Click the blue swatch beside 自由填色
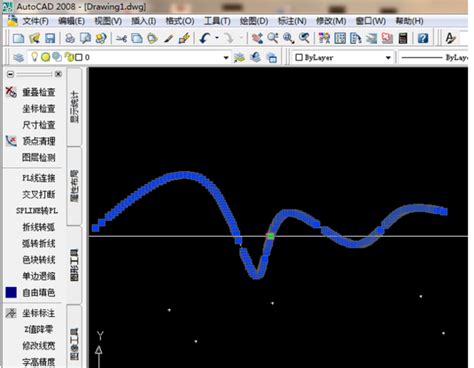474x368 pixels. pos(11,292)
